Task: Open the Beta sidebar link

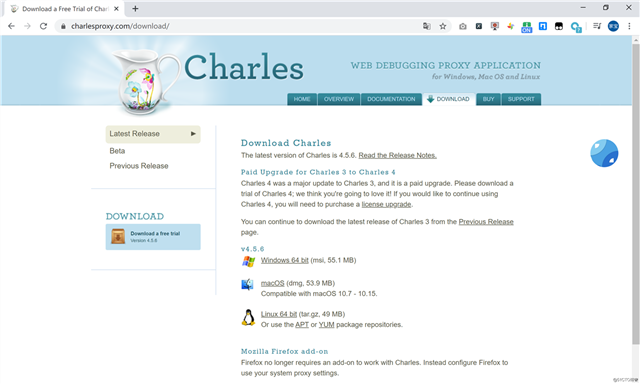Action: click(x=117, y=151)
